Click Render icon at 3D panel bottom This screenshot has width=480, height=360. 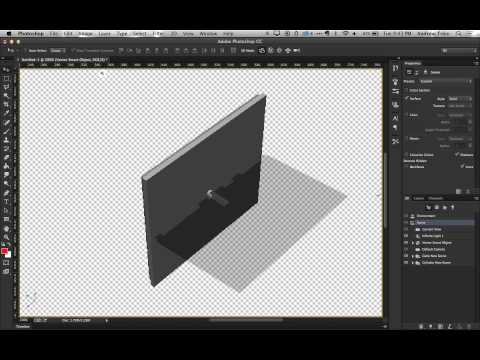coord(440,326)
